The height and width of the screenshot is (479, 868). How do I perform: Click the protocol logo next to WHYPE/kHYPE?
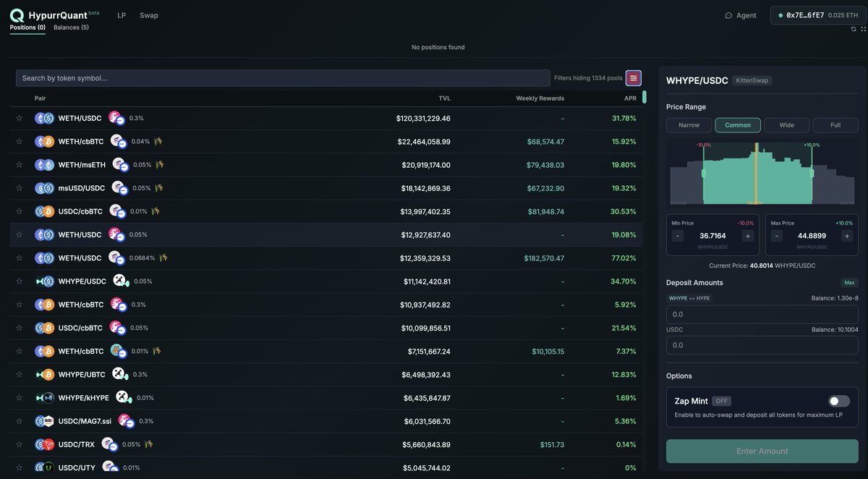(x=123, y=397)
